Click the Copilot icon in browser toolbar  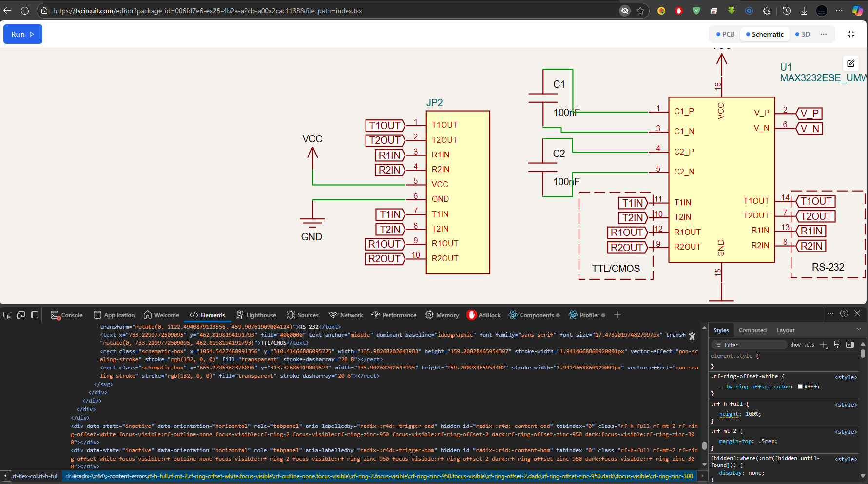click(857, 11)
